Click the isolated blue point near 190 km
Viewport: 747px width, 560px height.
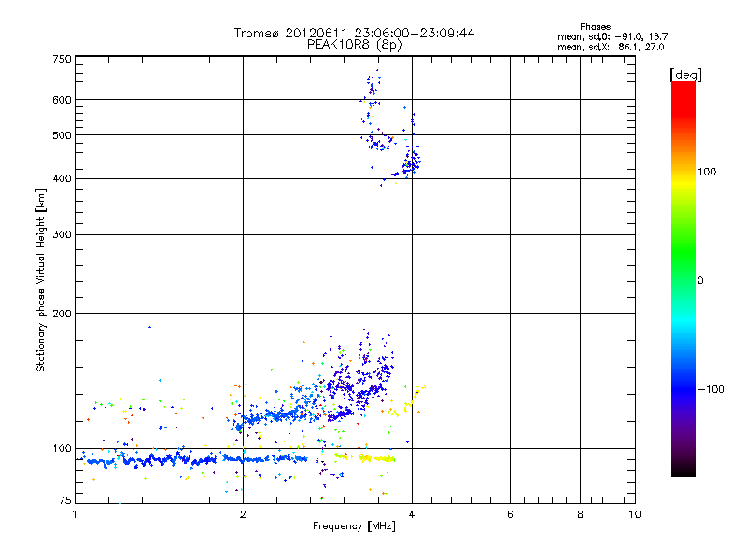click(149, 327)
